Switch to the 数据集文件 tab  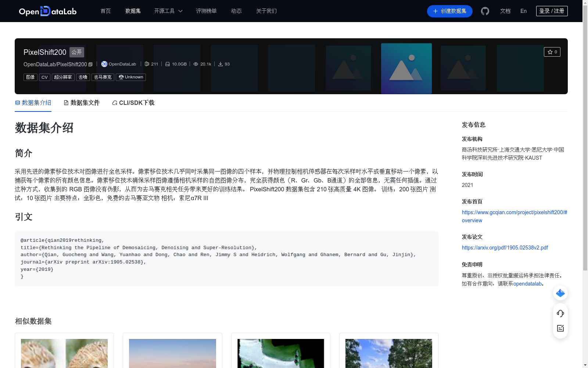pyautogui.click(x=82, y=103)
